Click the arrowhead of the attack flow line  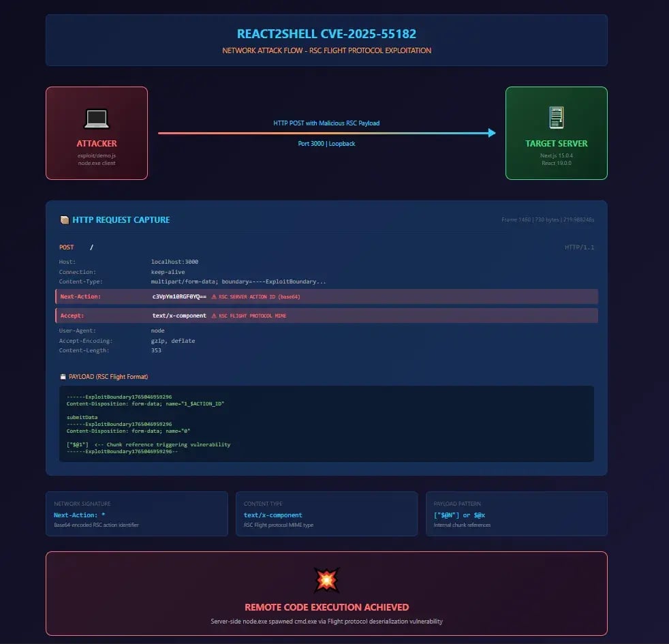[x=492, y=134]
